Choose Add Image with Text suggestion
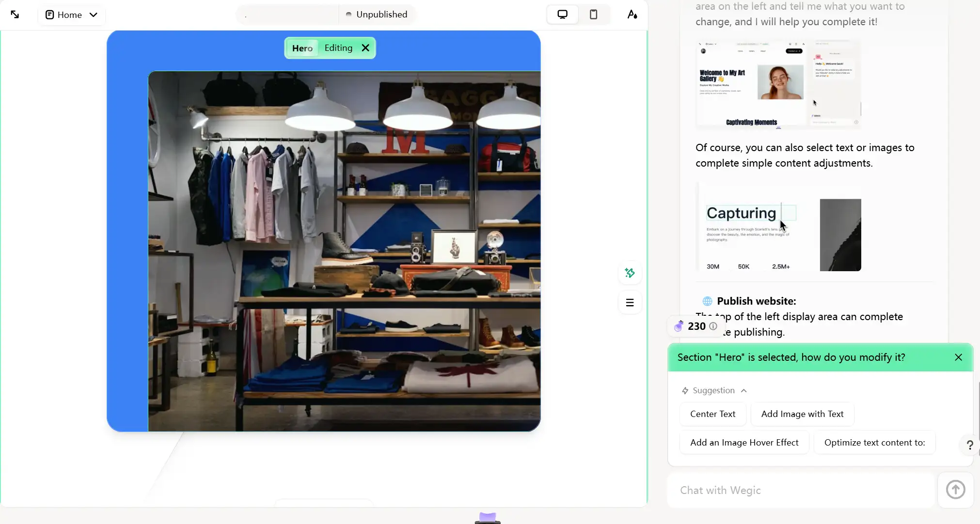The width and height of the screenshot is (980, 524). (x=802, y=414)
